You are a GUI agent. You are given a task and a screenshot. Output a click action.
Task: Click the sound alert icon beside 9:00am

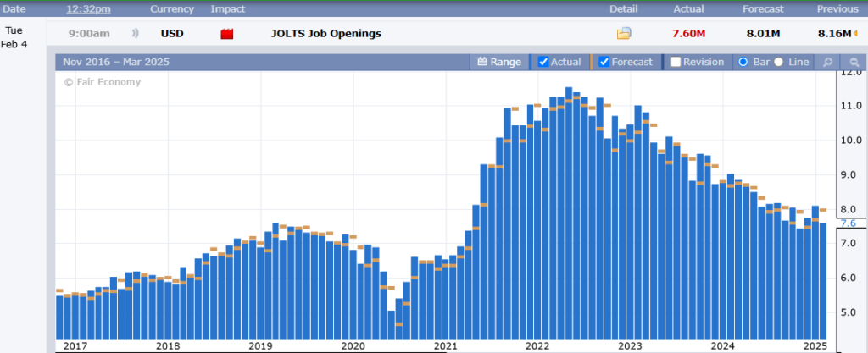(x=135, y=34)
